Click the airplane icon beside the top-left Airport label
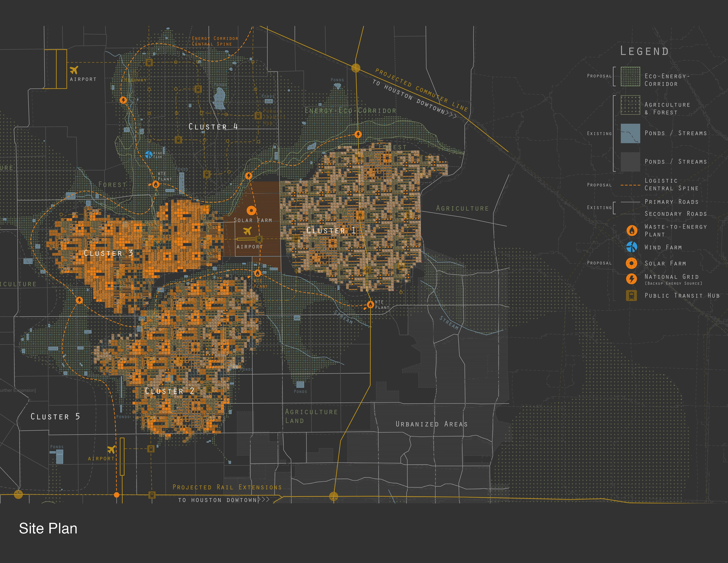The height and width of the screenshot is (563, 728). tap(74, 70)
